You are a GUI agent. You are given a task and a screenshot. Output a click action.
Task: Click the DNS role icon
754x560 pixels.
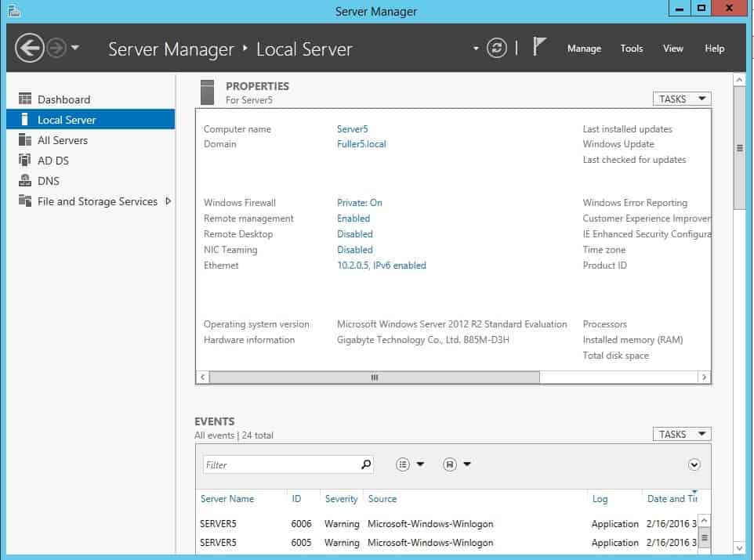[25, 180]
